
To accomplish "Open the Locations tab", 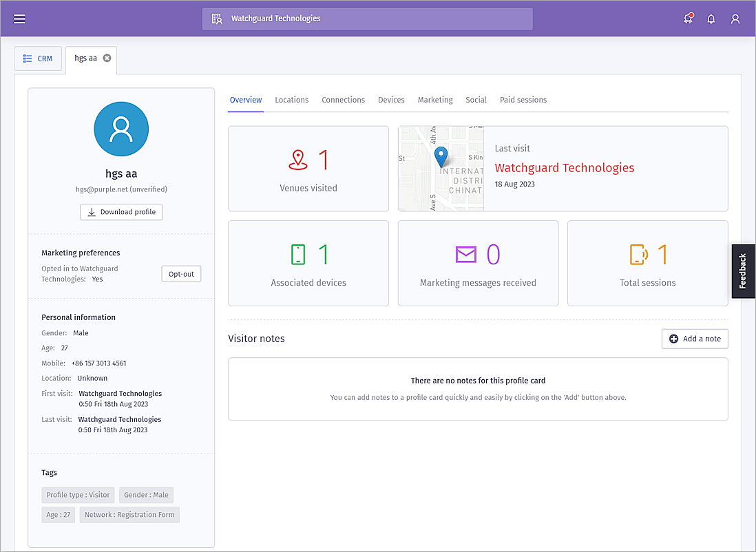I will tap(291, 100).
